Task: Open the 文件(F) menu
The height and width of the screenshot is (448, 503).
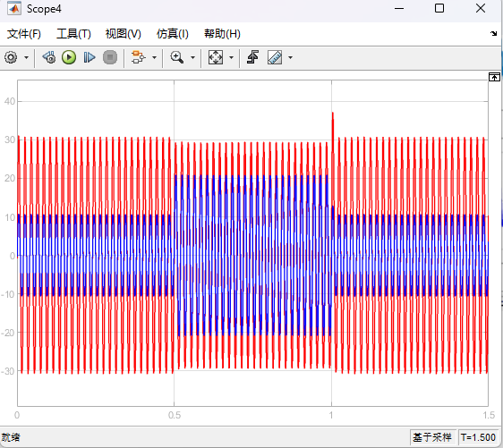Action: (24, 34)
